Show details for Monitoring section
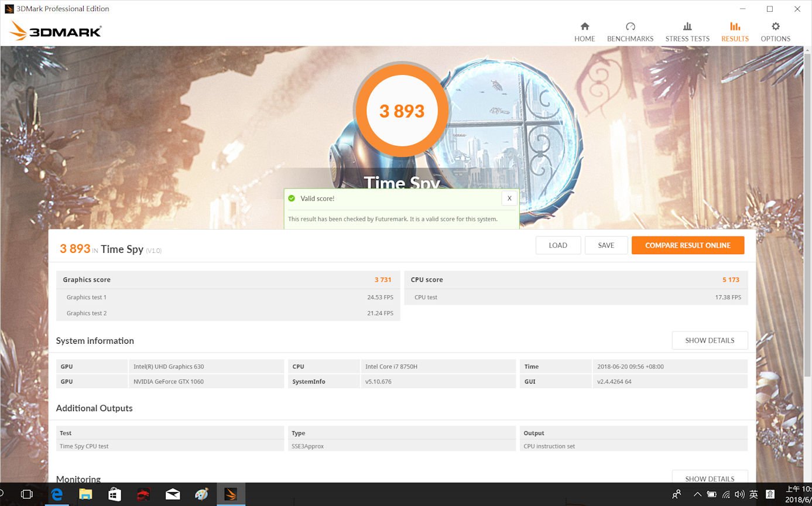Viewport: 812px width, 506px height. [710, 477]
